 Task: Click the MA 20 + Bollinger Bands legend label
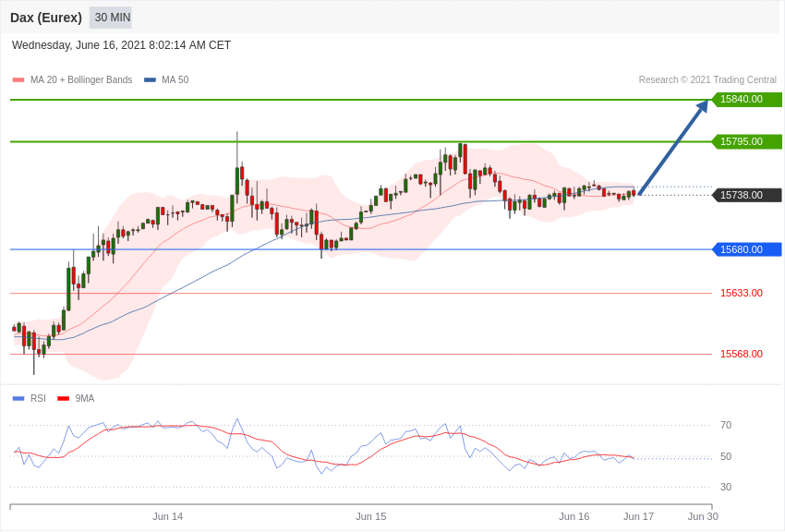(x=81, y=80)
